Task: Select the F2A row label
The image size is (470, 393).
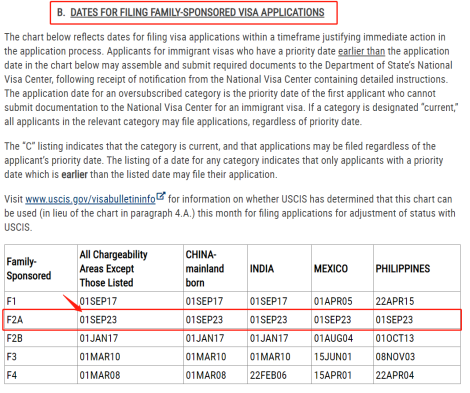Action: click(15, 320)
